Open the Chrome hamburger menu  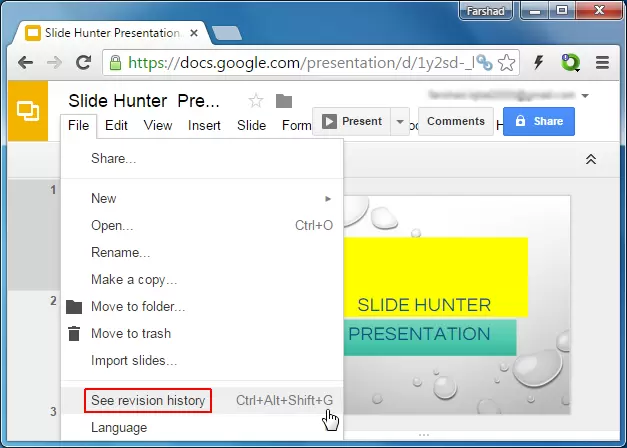pyautogui.click(x=602, y=62)
